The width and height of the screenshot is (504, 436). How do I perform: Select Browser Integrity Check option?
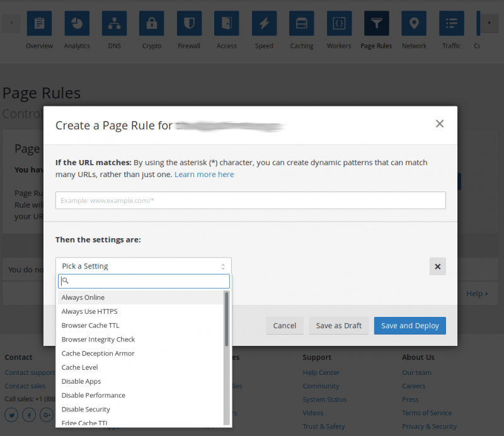point(140,339)
